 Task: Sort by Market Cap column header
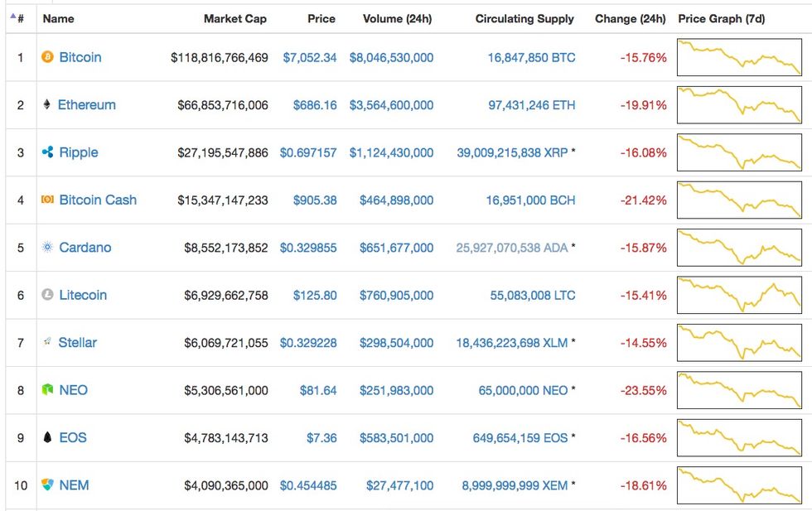point(235,18)
